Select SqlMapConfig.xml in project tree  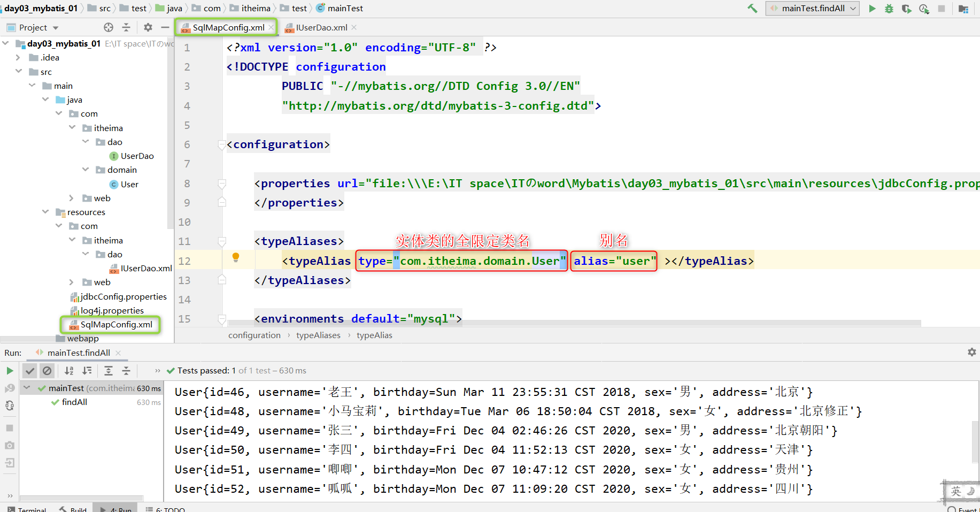(111, 324)
